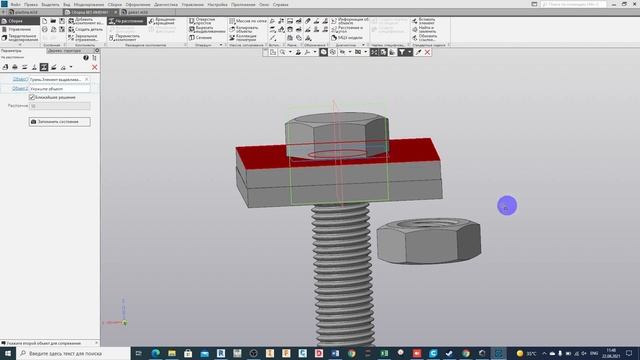Click the command search field
The height and width of the screenshot is (360, 640).
pyautogui.click(x=573, y=4)
